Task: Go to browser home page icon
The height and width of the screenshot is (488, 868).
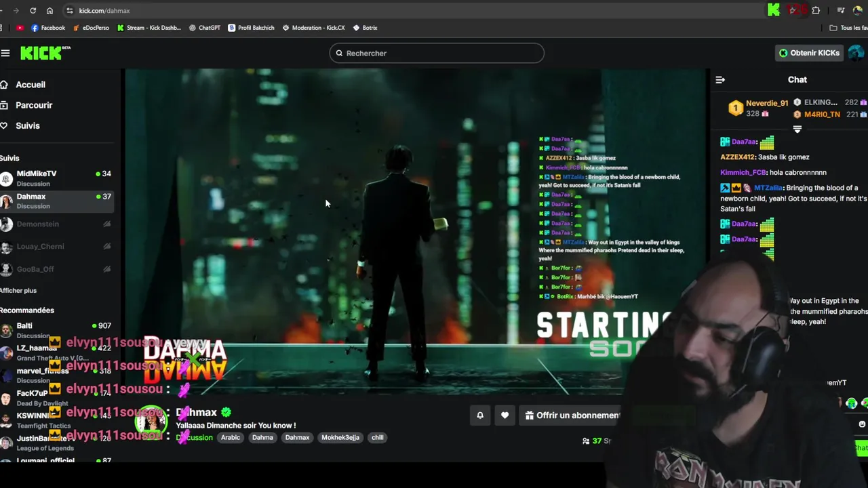Action: 50,11
